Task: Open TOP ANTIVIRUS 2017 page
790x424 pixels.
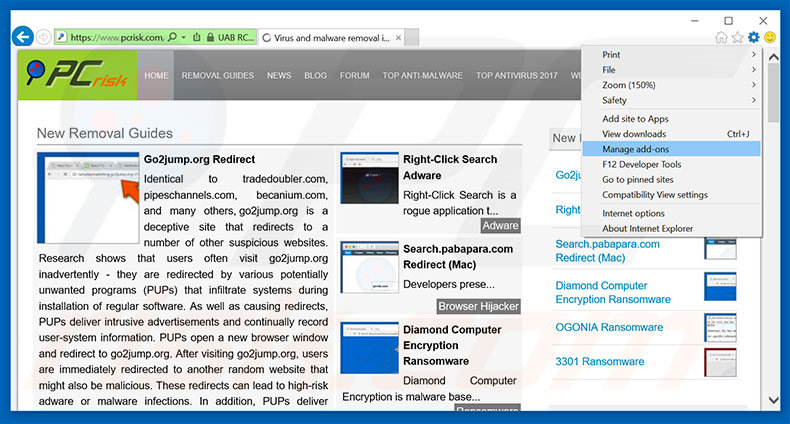Action: click(x=517, y=76)
